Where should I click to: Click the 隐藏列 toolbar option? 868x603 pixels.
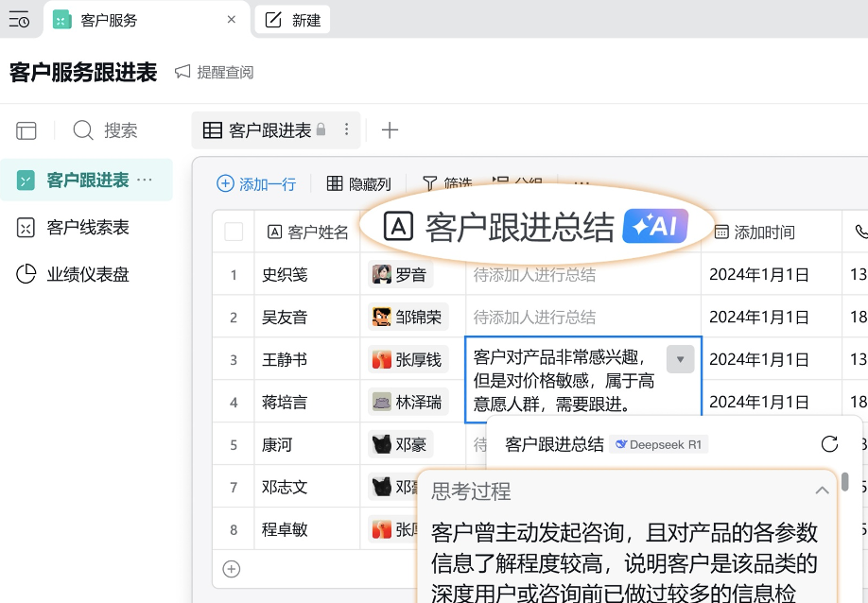(x=358, y=183)
